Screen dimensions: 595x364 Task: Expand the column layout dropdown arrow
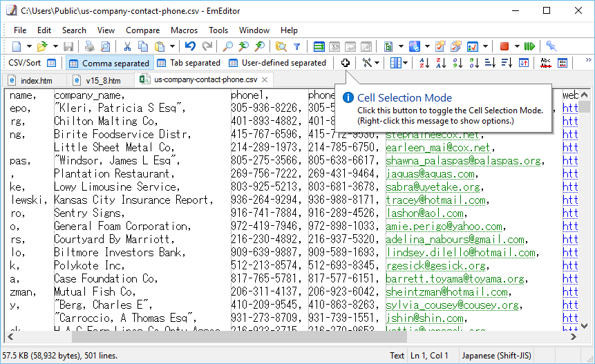pos(405,63)
